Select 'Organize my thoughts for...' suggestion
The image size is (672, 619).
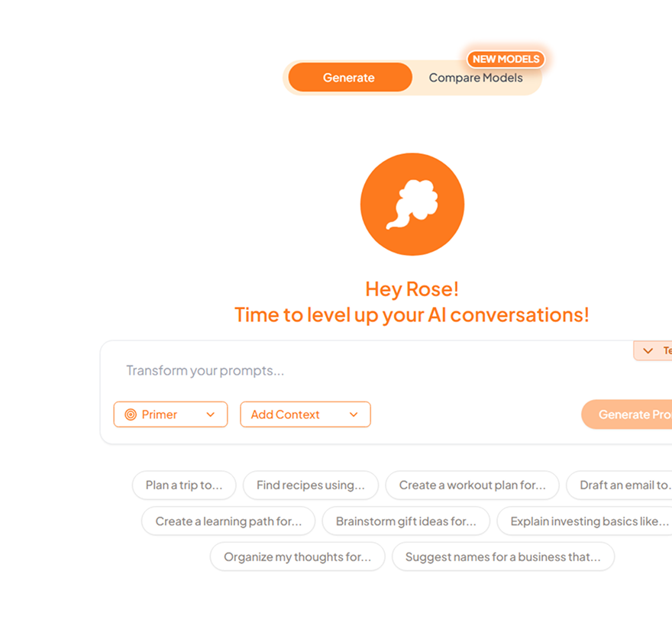(x=297, y=557)
